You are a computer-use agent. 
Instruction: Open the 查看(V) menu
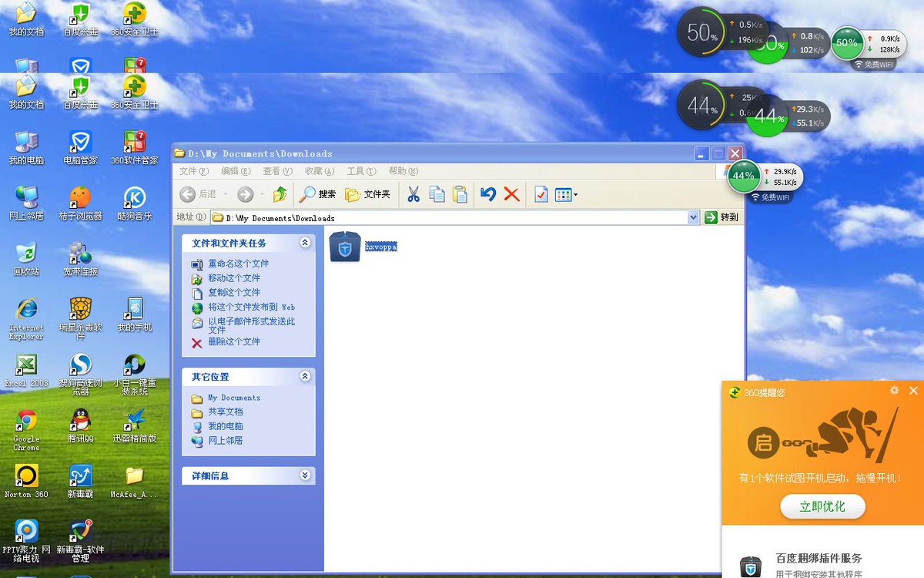277,171
